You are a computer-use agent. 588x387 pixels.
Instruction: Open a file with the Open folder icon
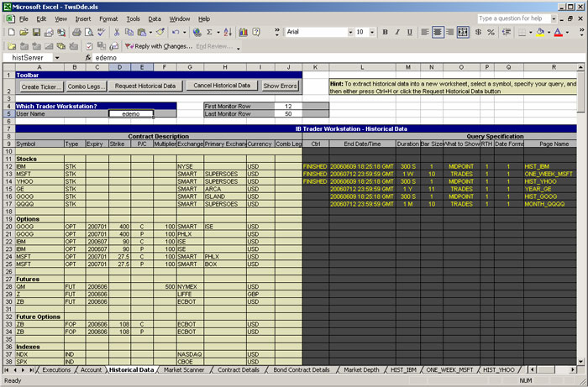click(x=24, y=33)
